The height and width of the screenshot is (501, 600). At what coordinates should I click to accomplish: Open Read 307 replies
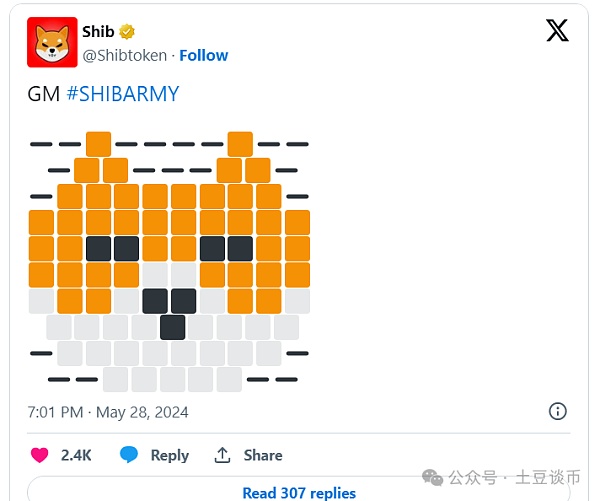(x=299, y=492)
